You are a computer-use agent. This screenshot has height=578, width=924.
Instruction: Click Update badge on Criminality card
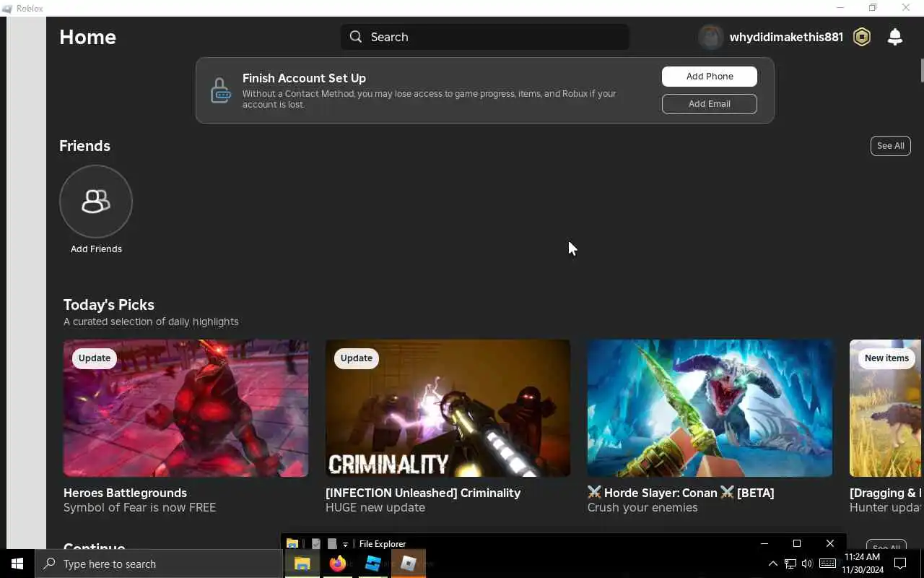tap(357, 358)
